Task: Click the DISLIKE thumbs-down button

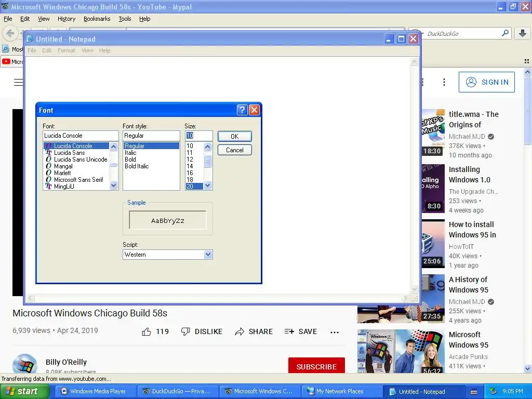Action: coord(202,331)
